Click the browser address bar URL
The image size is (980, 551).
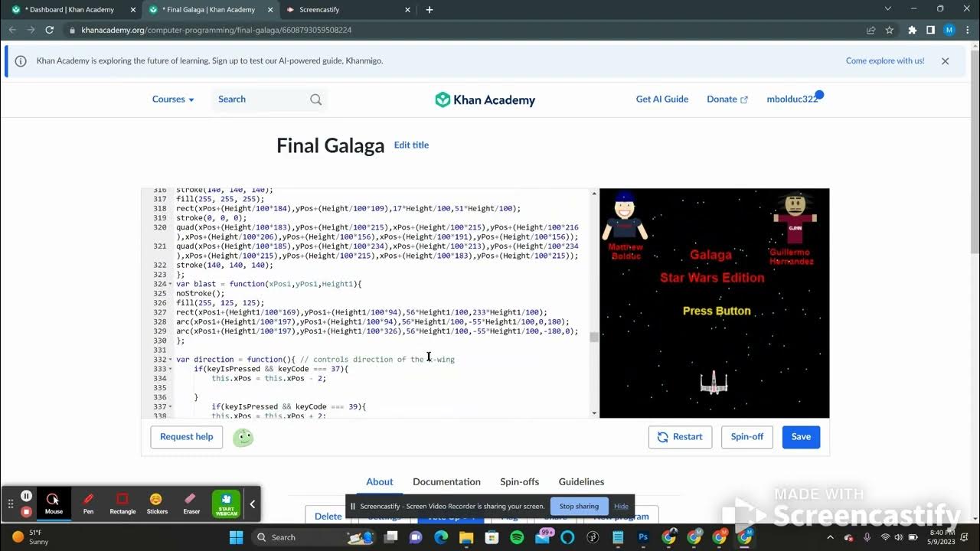[x=216, y=30]
